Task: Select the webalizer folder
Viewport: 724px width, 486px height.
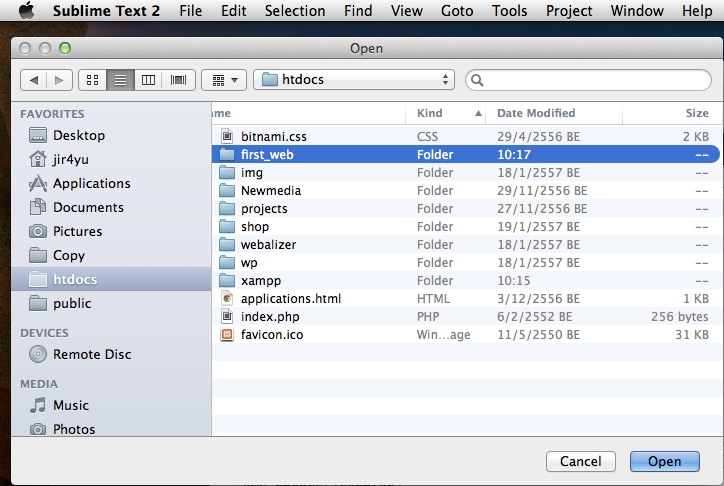Action: 466,245
